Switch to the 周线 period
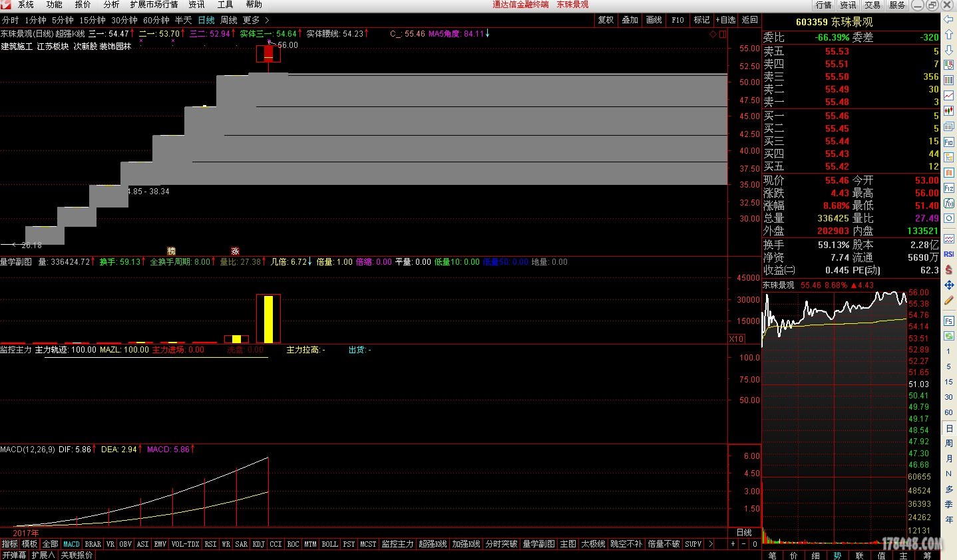The width and height of the screenshot is (957, 560). click(x=229, y=20)
